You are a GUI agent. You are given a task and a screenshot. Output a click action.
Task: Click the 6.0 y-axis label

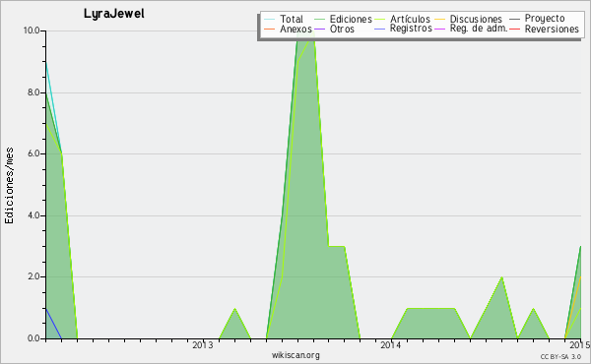(33, 153)
